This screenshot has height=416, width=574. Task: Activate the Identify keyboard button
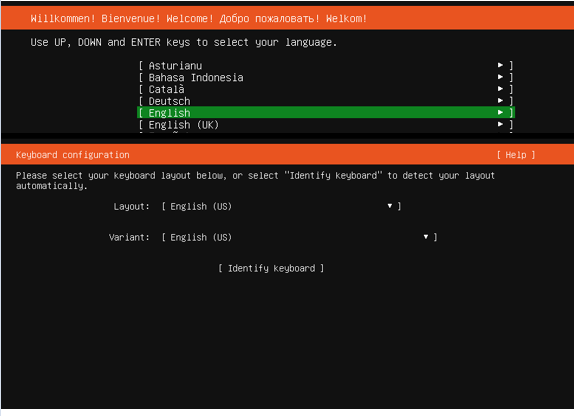point(271,268)
